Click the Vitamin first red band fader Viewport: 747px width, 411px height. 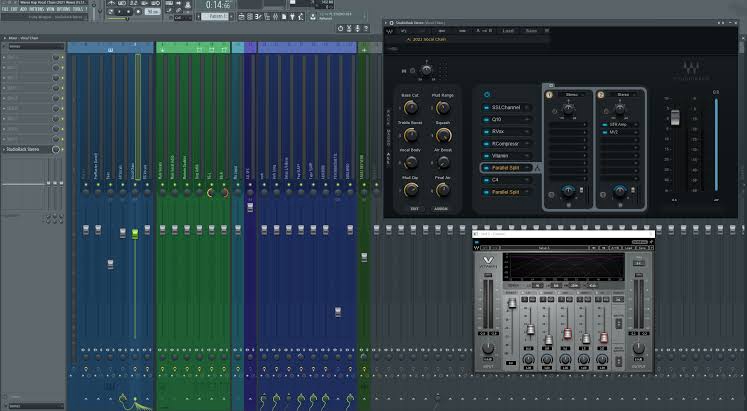pos(567,333)
